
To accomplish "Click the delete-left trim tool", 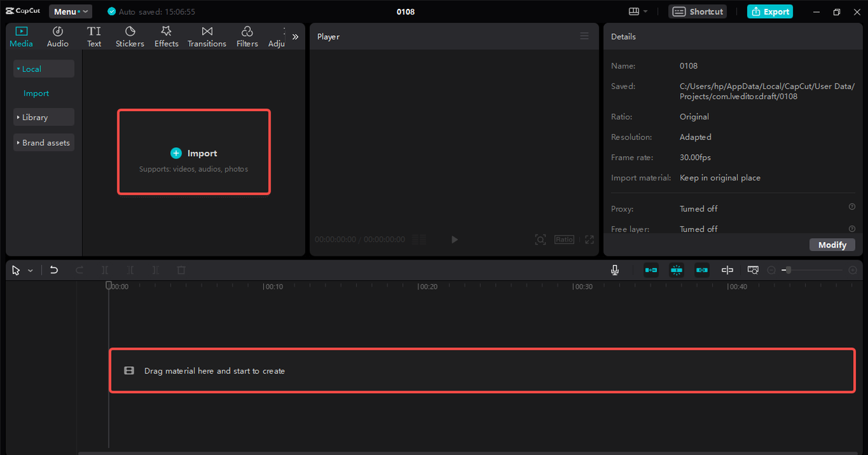I will (130, 270).
